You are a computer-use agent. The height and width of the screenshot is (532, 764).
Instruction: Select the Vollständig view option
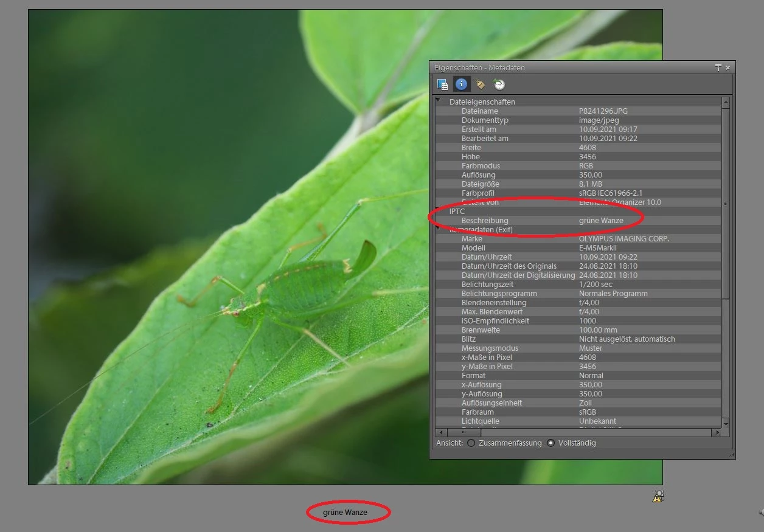(x=550, y=443)
